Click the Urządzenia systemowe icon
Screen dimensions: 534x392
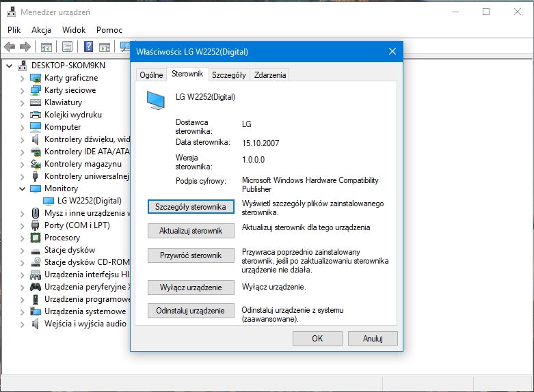point(36,311)
